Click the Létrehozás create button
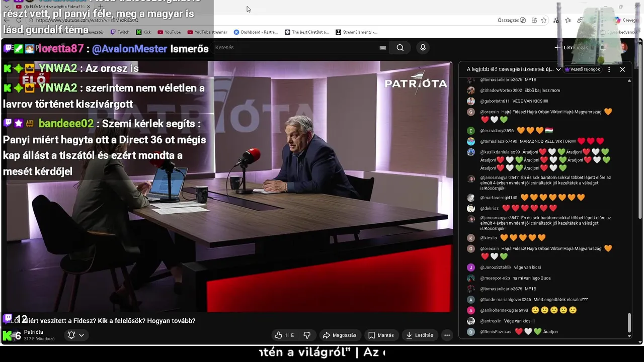The height and width of the screenshot is (362, 644). (x=571, y=48)
